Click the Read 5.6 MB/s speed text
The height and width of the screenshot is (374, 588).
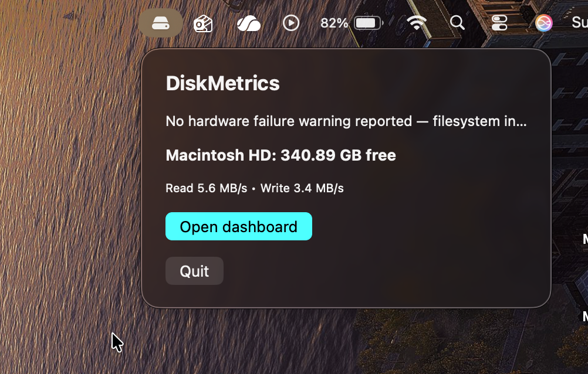click(x=207, y=188)
